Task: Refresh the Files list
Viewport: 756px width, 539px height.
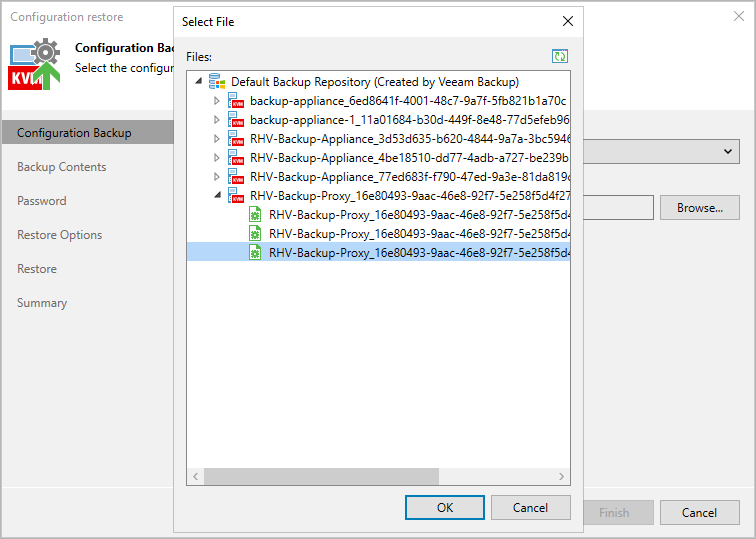Action: click(559, 57)
